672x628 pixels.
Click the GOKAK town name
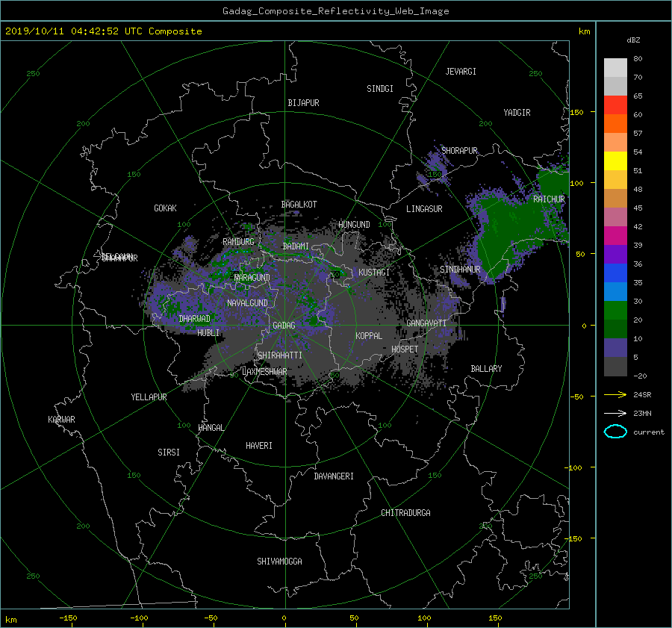click(x=165, y=208)
